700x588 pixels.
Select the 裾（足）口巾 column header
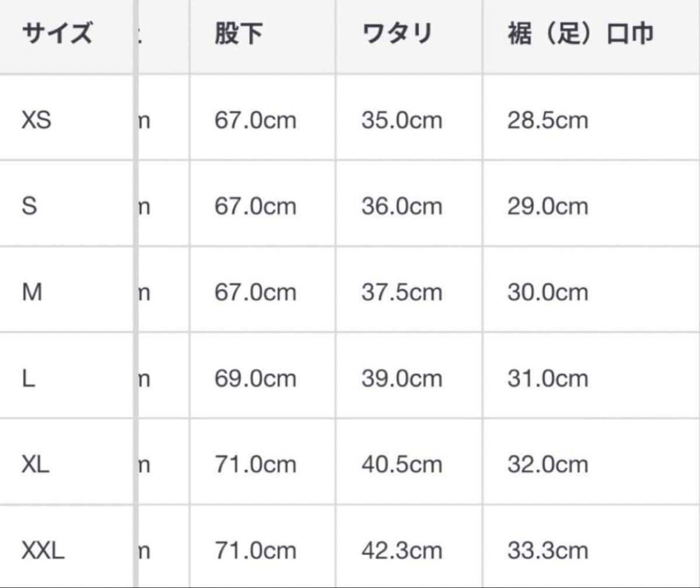580,35
